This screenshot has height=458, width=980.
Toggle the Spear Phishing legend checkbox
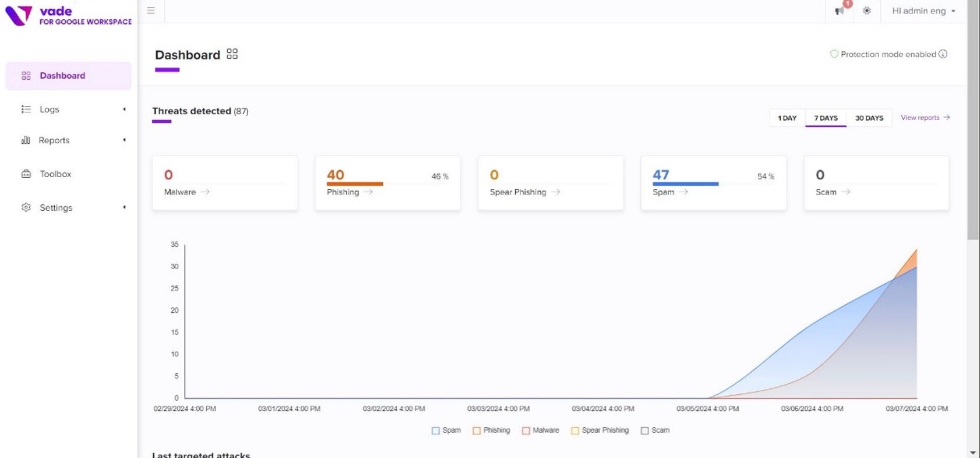575,431
